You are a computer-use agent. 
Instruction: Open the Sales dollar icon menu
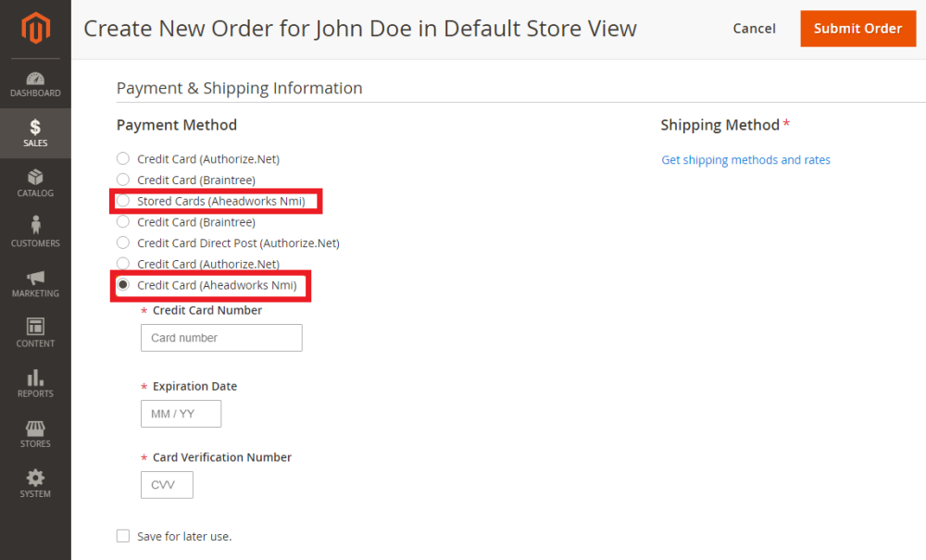pos(35,133)
